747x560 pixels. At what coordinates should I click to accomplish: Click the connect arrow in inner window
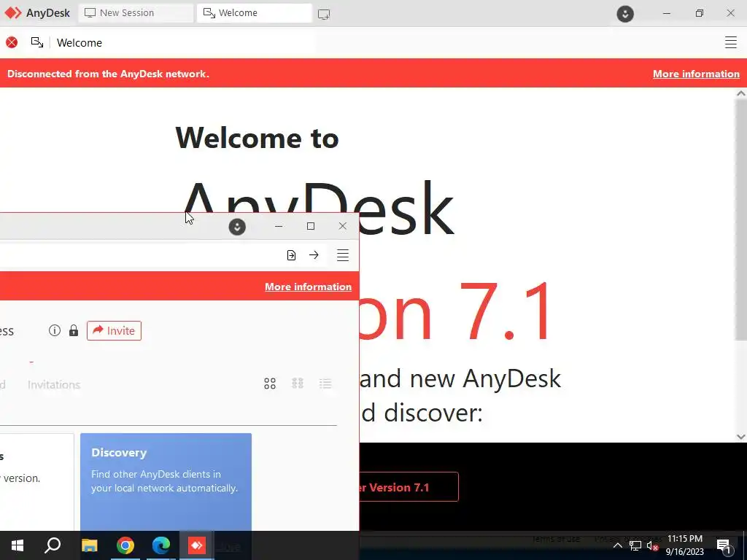point(314,254)
